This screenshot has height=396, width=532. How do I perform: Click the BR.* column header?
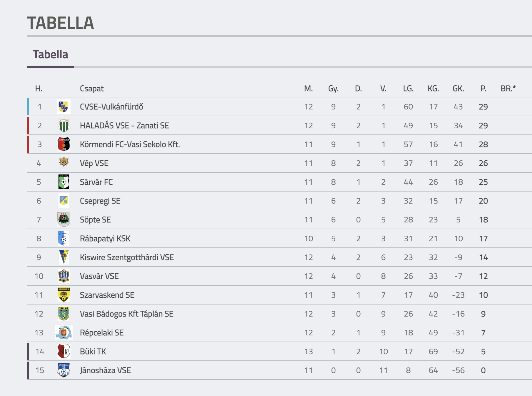coord(508,89)
